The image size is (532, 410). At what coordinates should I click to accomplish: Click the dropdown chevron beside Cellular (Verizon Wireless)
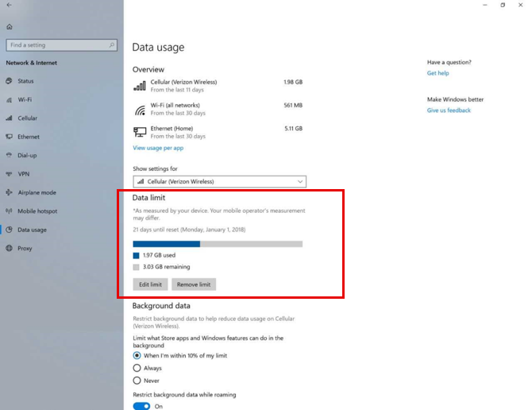tap(300, 182)
